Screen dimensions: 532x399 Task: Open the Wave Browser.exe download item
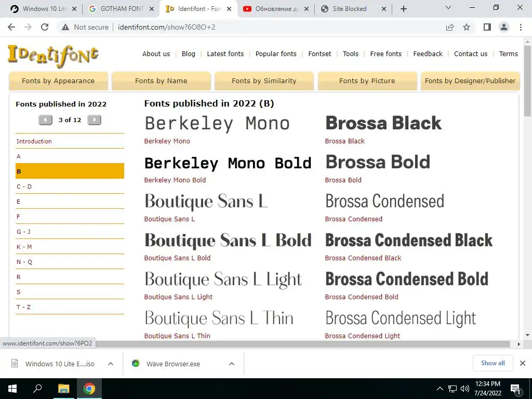173,364
